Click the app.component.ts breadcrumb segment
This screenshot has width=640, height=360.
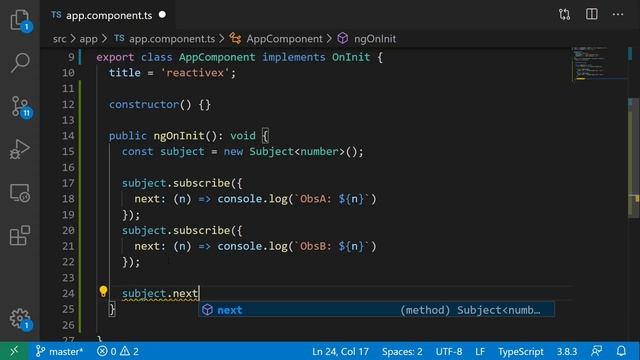171,39
